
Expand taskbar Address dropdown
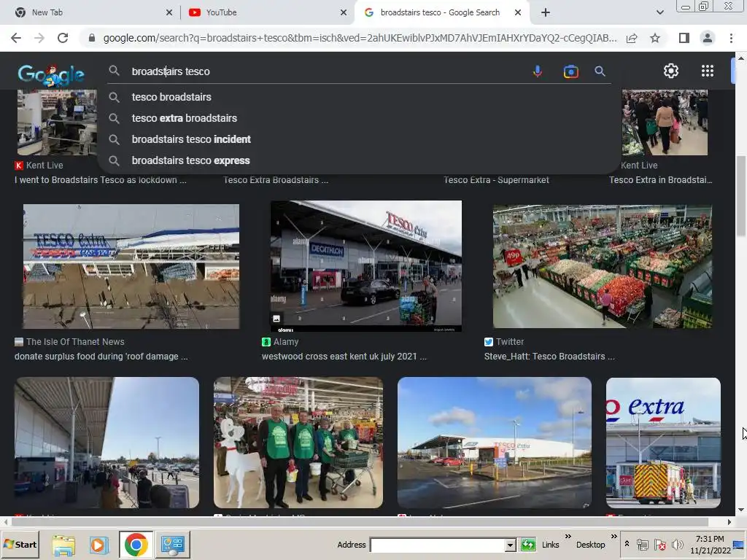[510, 545]
